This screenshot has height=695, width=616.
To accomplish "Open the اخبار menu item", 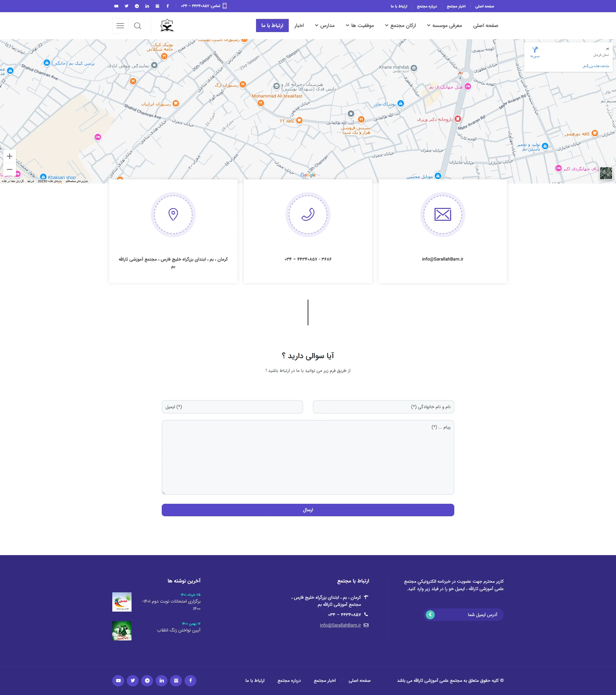I will click(299, 25).
